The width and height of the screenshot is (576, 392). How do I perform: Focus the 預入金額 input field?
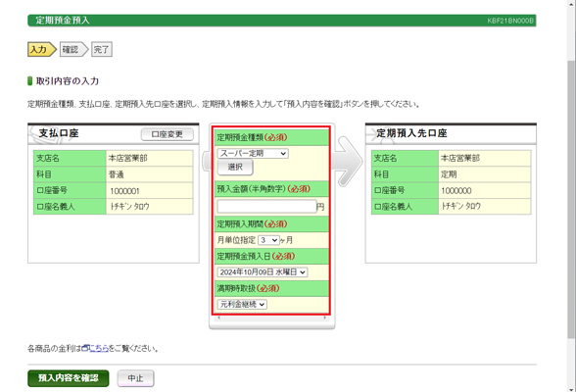point(266,207)
